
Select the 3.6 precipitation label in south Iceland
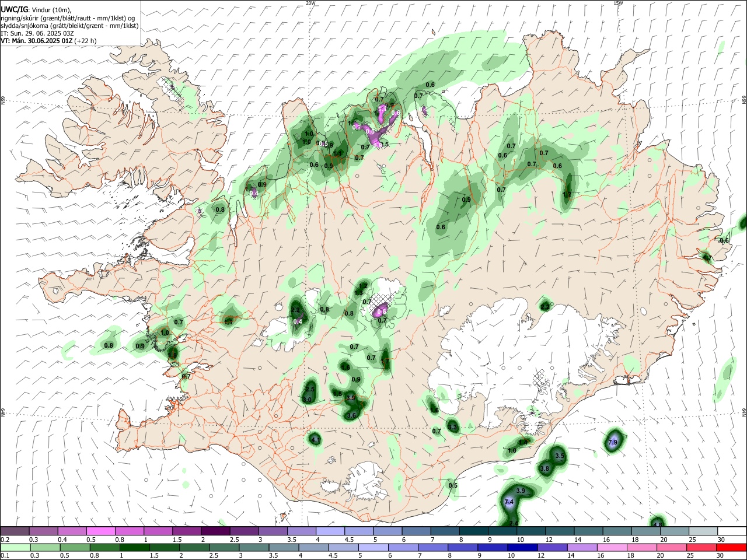(351, 415)
